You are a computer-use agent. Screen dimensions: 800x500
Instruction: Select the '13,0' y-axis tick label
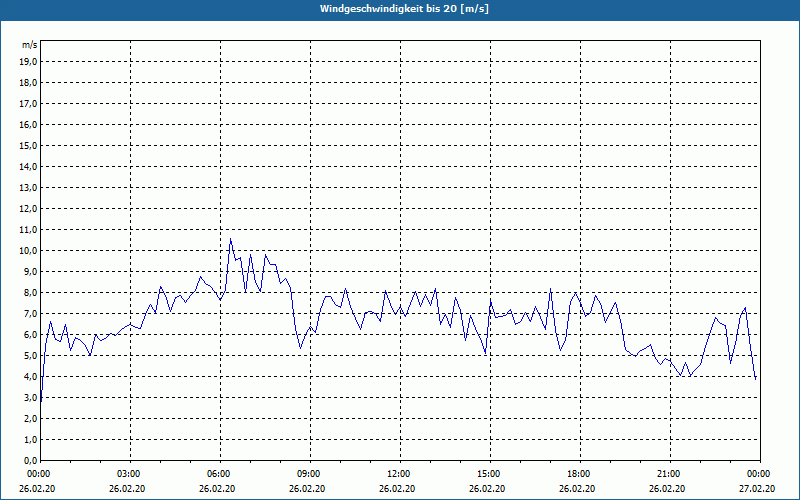tap(29, 188)
